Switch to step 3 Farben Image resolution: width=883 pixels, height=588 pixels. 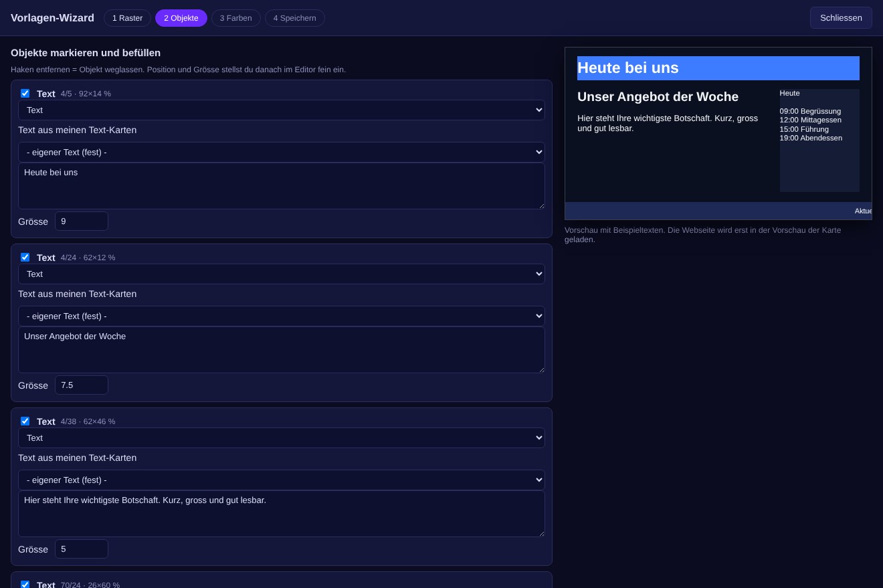click(236, 18)
